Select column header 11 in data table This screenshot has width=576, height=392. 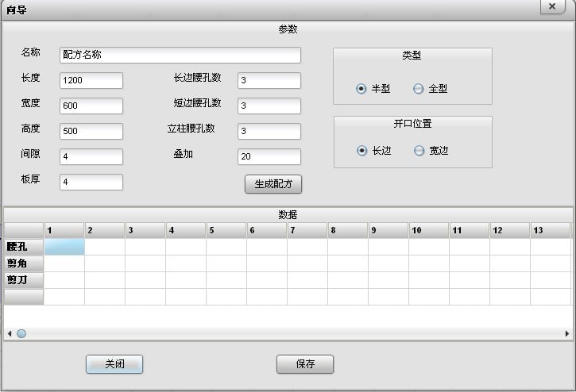pos(470,230)
